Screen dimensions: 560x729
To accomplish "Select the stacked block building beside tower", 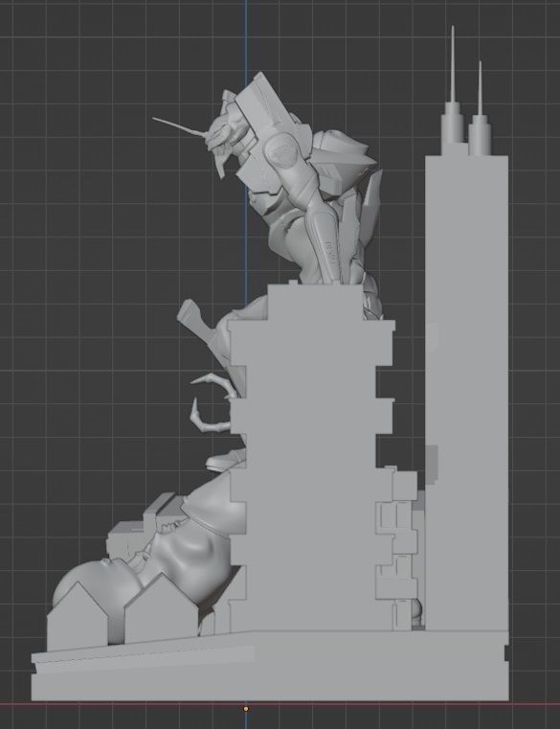I will [x=400, y=549].
